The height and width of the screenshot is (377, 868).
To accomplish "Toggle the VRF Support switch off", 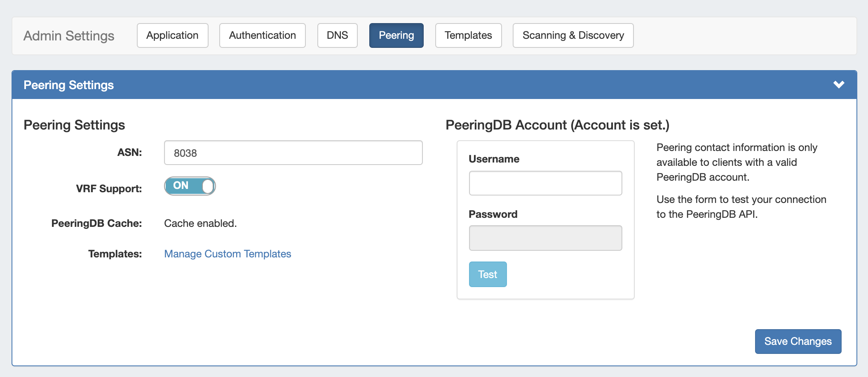I will [x=190, y=186].
